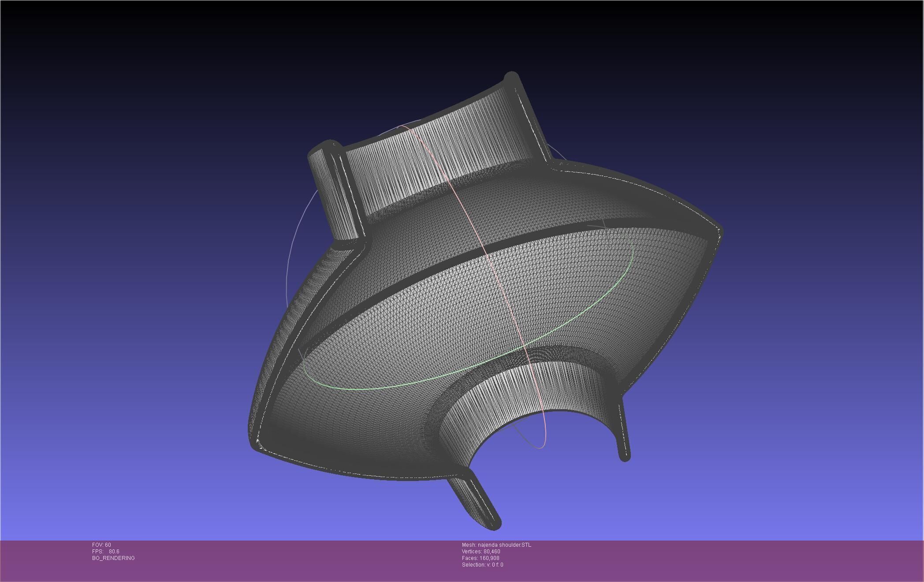Click the mesh name najenda shoulder.STL text
The width and height of the screenshot is (924, 582).
click(496, 545)
